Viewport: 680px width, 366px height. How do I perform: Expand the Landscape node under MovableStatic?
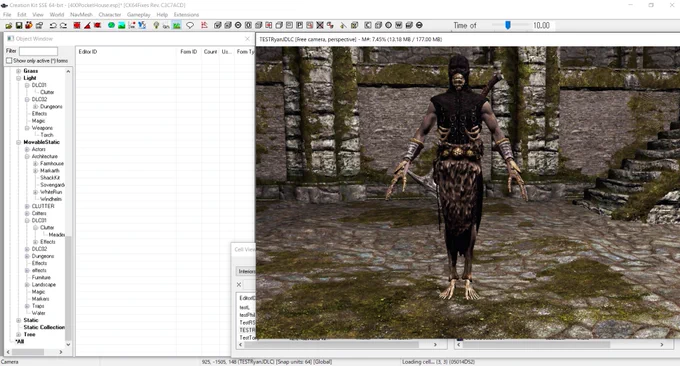coord(27,284)
